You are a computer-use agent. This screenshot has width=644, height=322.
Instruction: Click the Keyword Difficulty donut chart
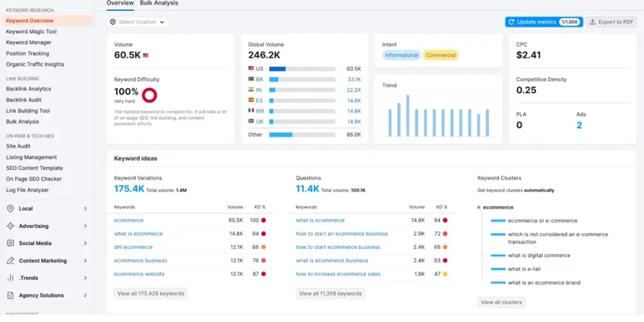pos(149,95)
